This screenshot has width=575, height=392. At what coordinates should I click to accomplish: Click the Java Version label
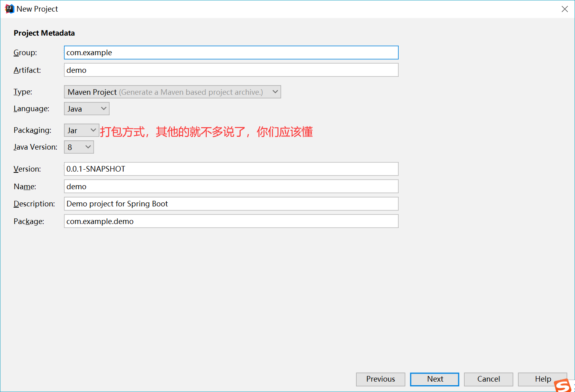coord(36,147)
